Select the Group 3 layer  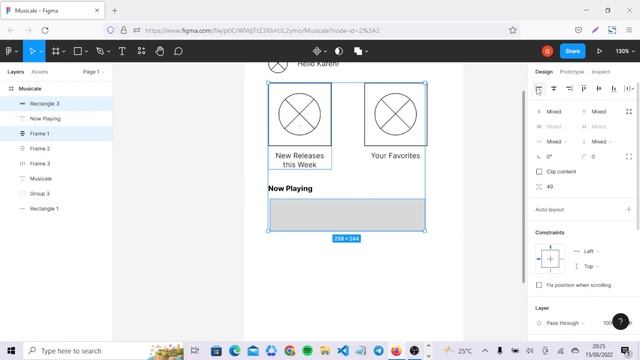click(x=56, y=193)
